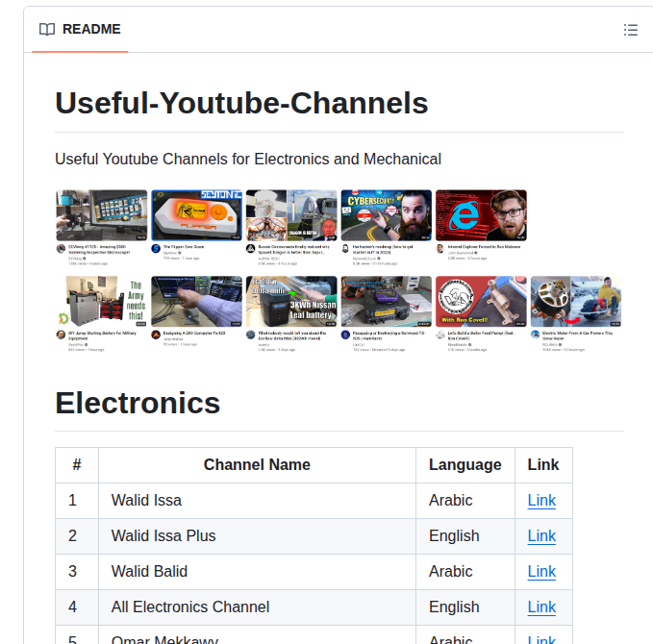Click 'The Army needs this!' video thumbnail

[x=102, y=302]
